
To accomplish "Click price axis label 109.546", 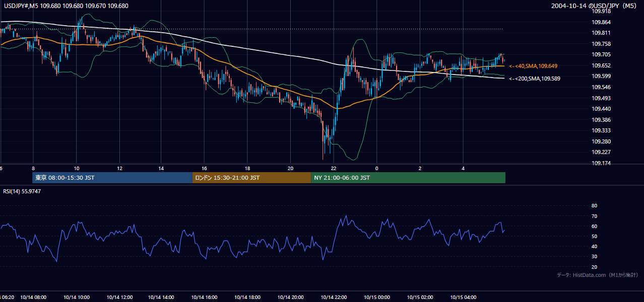I will coord(601,87).
